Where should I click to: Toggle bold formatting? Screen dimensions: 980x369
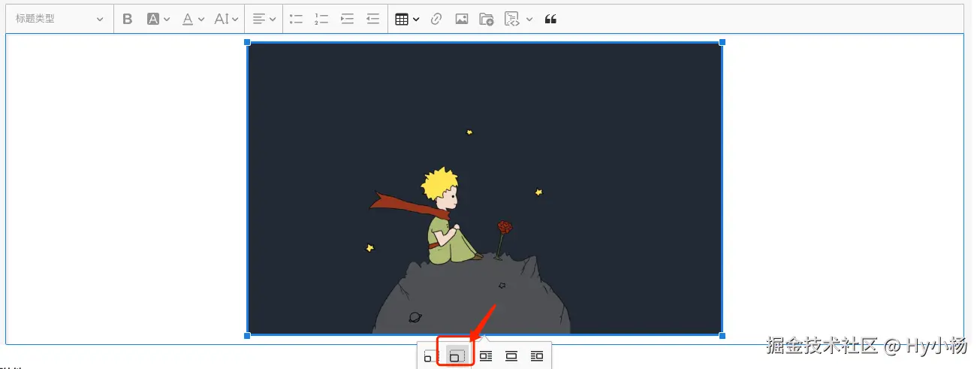[x=128, y=19]
